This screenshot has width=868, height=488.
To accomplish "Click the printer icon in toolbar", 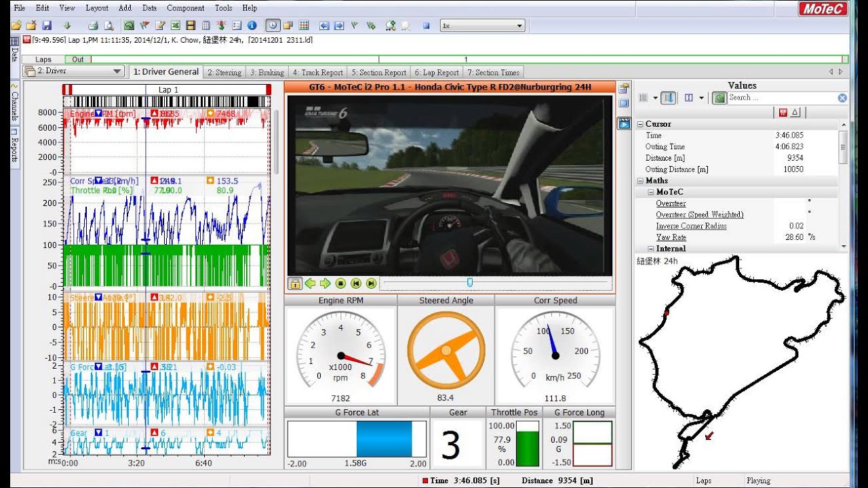I will [93, 26].
